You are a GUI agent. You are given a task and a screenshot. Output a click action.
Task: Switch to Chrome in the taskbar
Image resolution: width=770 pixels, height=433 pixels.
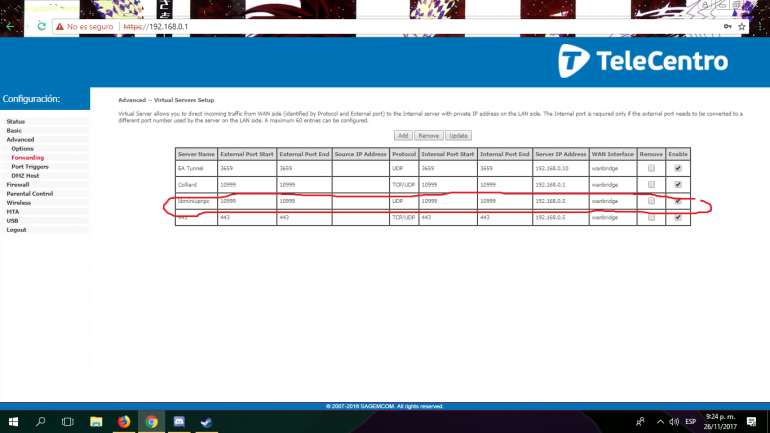pyautogui.click(x=151, y=422)
